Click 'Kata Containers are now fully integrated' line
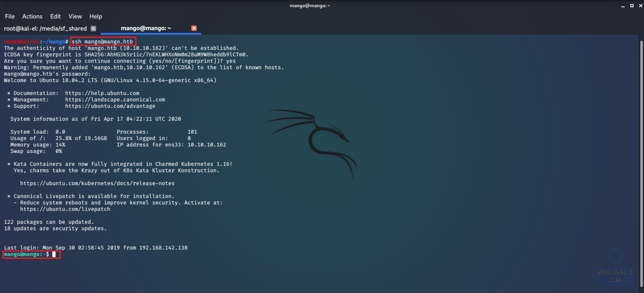 120,164
